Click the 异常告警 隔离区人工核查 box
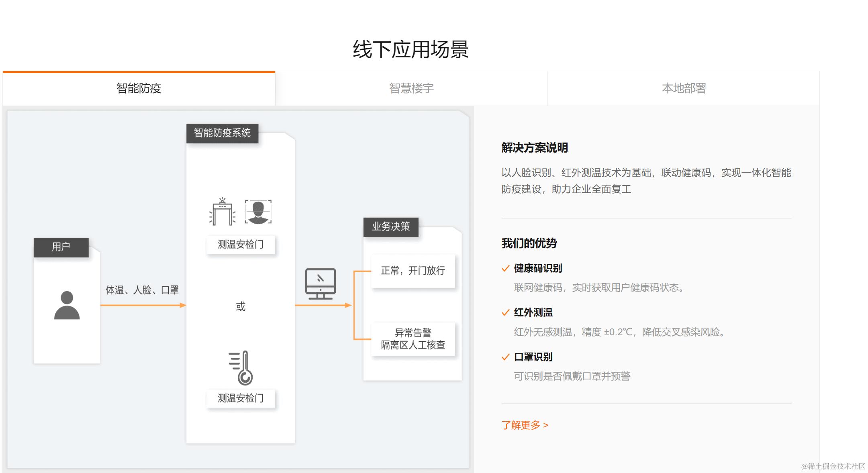868x473 pixels. [x=413, y=339]
